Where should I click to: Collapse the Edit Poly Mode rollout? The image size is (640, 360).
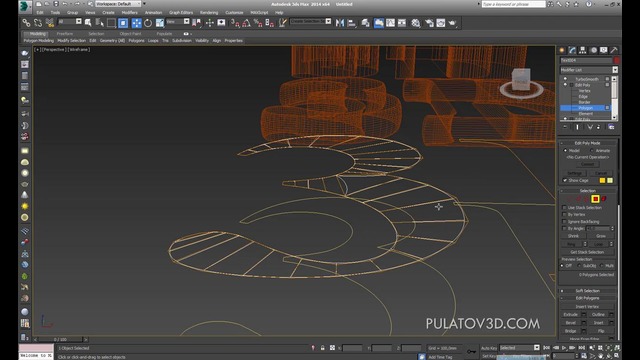[587, 143]
